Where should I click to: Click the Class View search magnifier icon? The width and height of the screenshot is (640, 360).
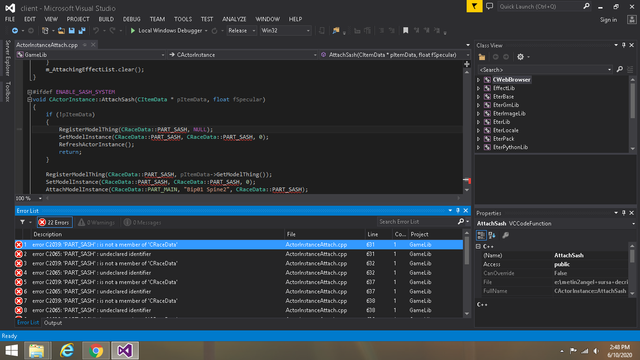620,69
